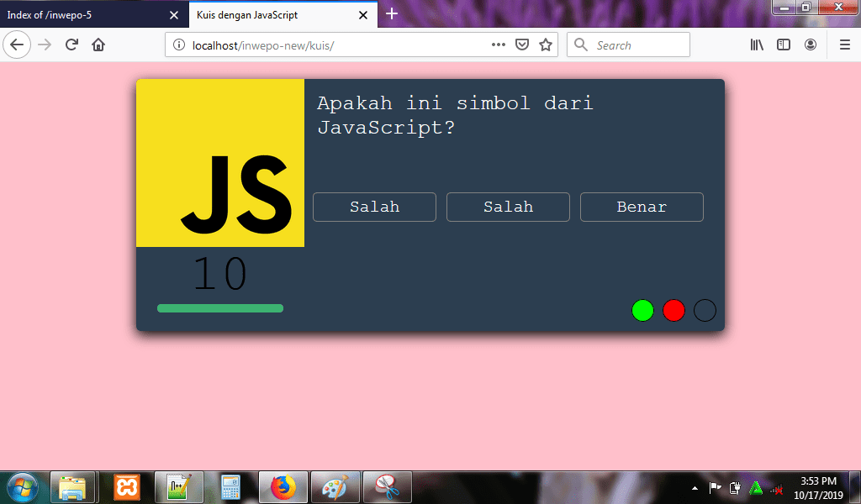The image size is (861, 504).
Task: Open the Windows Start orb
Action: click(x=23, y=487)
